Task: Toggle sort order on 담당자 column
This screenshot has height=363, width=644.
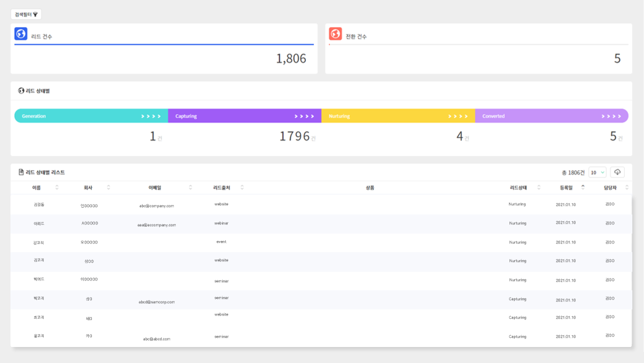Action: (x=627, y=187)
